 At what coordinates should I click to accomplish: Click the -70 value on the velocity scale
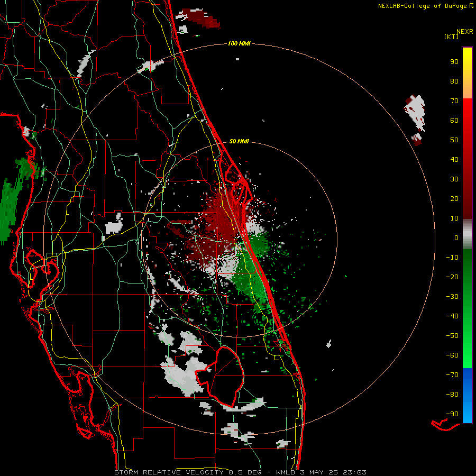tap(452, 375)
